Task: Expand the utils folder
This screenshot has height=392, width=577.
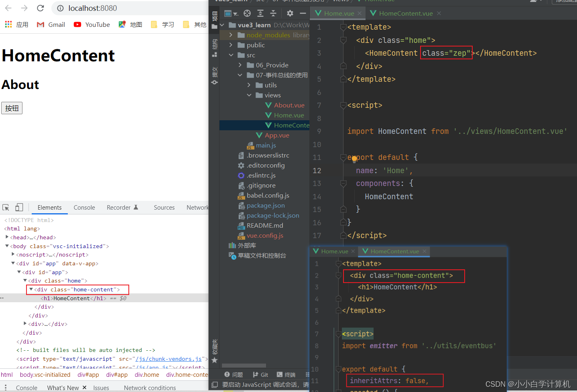Action: pos(249,85)
